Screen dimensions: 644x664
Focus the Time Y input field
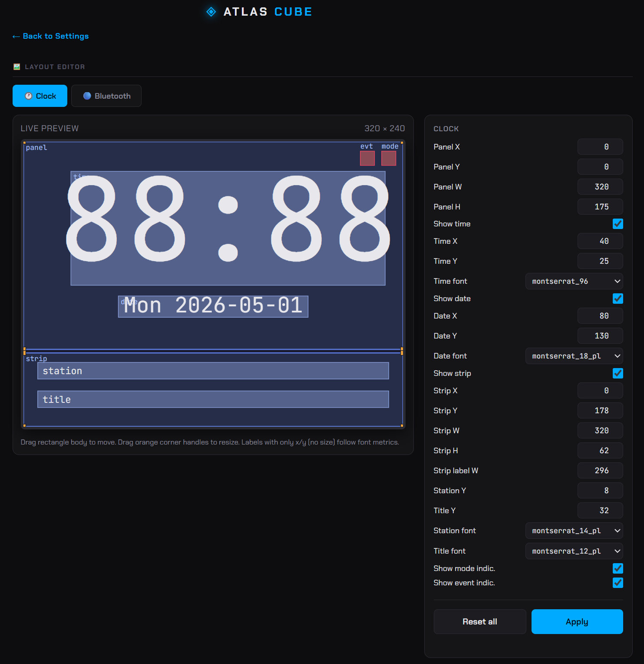600,261
